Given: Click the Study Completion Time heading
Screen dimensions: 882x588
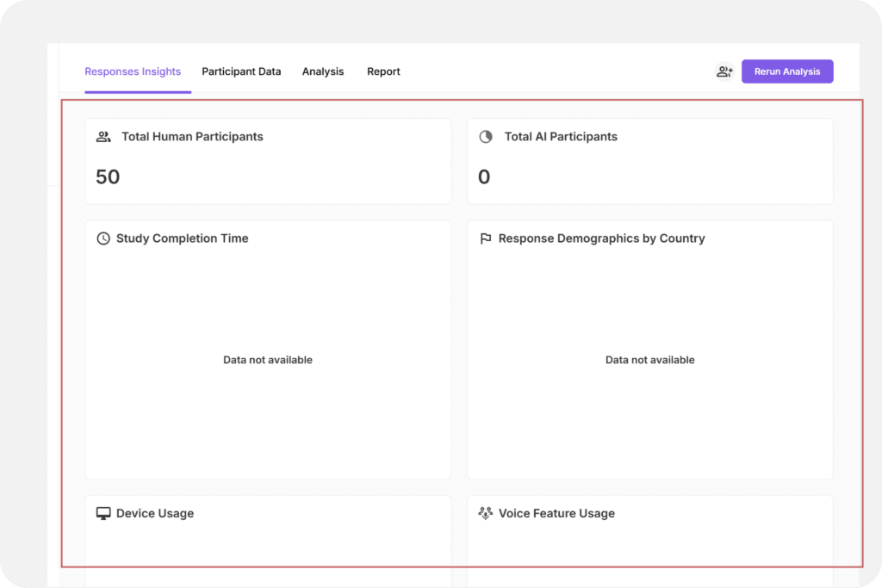Looking at the screenshot, I should 182,238.
